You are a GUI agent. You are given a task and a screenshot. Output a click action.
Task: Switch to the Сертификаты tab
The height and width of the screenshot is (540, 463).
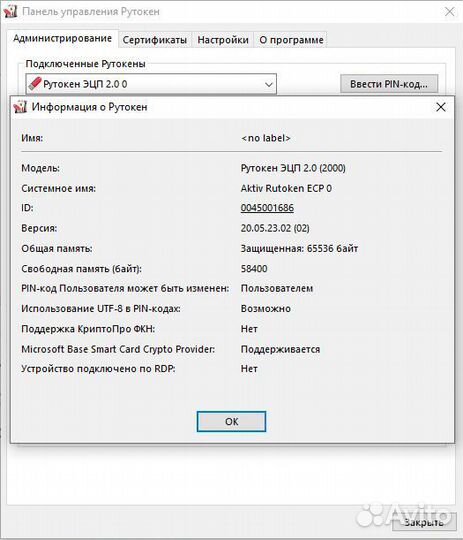[155, 40]
